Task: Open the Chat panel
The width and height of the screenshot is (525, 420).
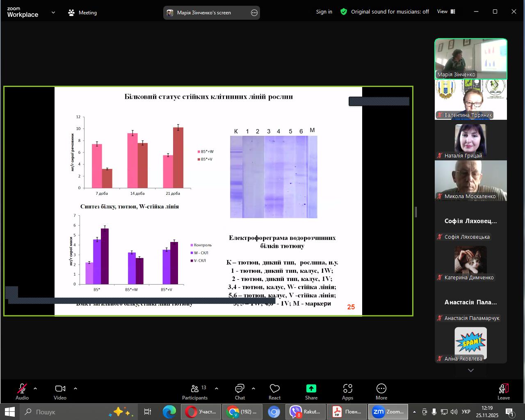Action: pyautogui.click(x=240, y=392)
